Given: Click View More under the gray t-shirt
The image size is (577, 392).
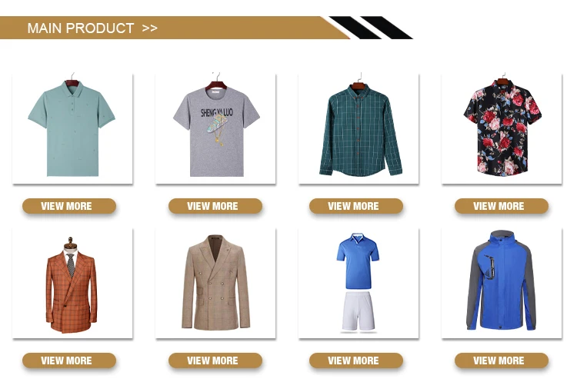Looking at the screenshot, I should click(215, 206).
